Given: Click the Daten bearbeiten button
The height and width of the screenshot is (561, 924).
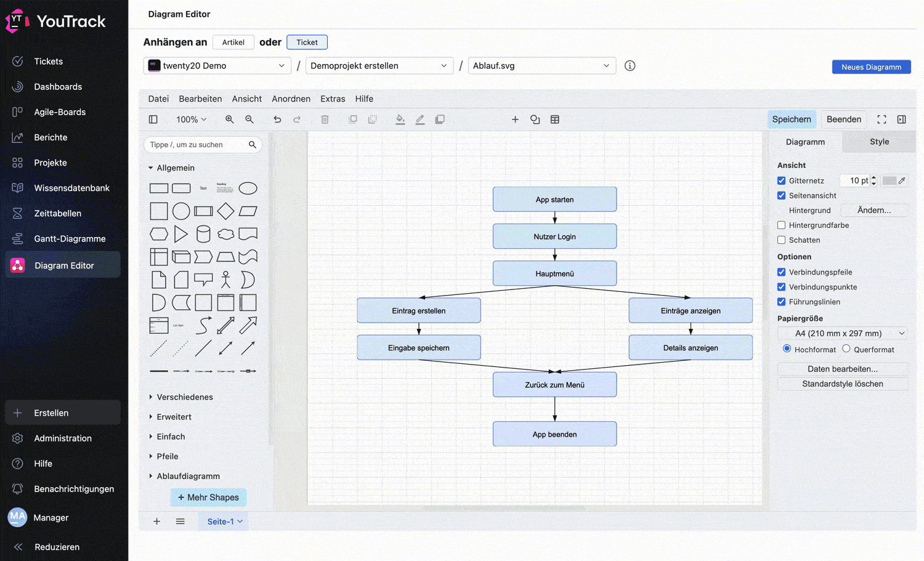Looking at the screenshot, I should point(843,369).
